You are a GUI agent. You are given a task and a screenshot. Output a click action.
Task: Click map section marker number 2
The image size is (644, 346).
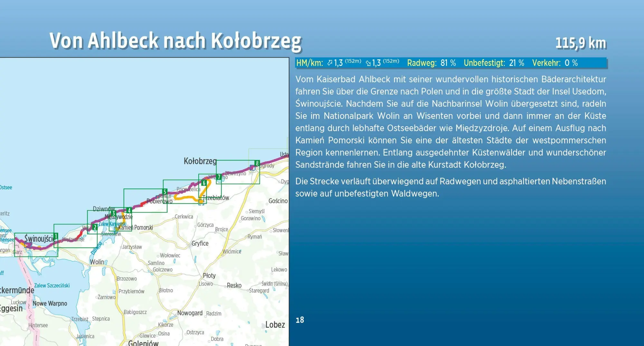(x=95, y=227)
